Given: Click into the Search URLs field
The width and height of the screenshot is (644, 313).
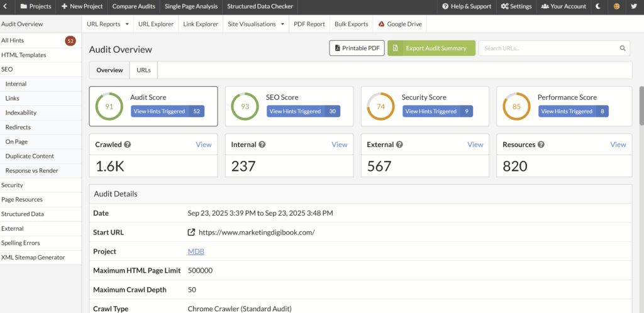Looking at the screenshot, I should [x=547, y=48].
